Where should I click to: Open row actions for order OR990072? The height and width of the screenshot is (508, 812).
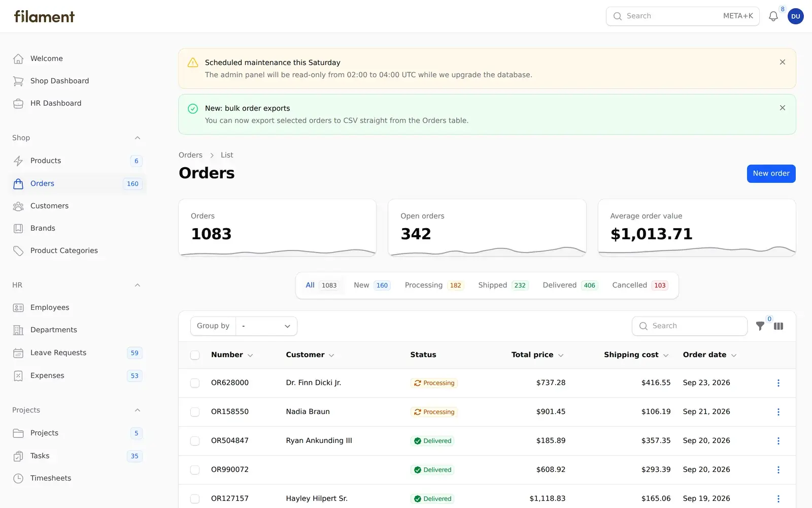point(778,470)
